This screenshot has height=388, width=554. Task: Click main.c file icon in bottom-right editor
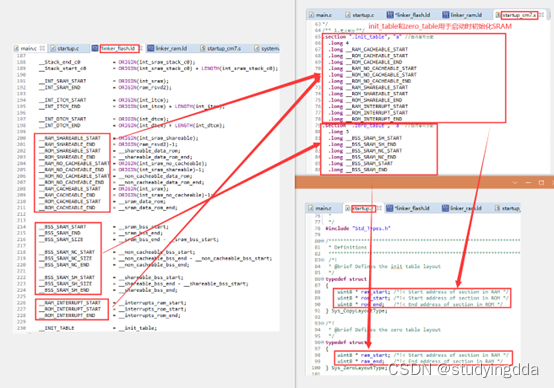coord(311,208)
